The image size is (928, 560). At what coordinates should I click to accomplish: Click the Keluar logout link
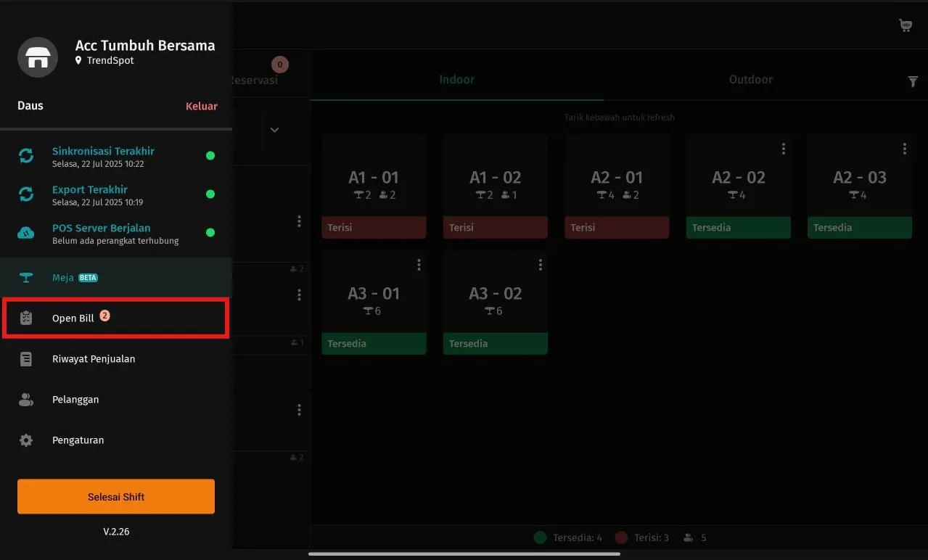(201, 106)
